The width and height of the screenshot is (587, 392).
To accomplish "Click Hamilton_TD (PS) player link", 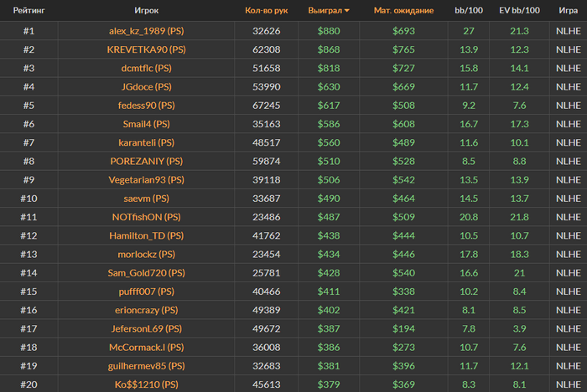I will [147, 235].
